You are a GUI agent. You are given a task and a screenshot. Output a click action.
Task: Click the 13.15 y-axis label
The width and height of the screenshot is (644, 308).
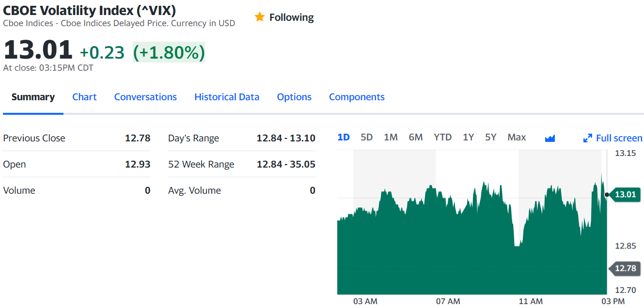(x=625, y=154)
